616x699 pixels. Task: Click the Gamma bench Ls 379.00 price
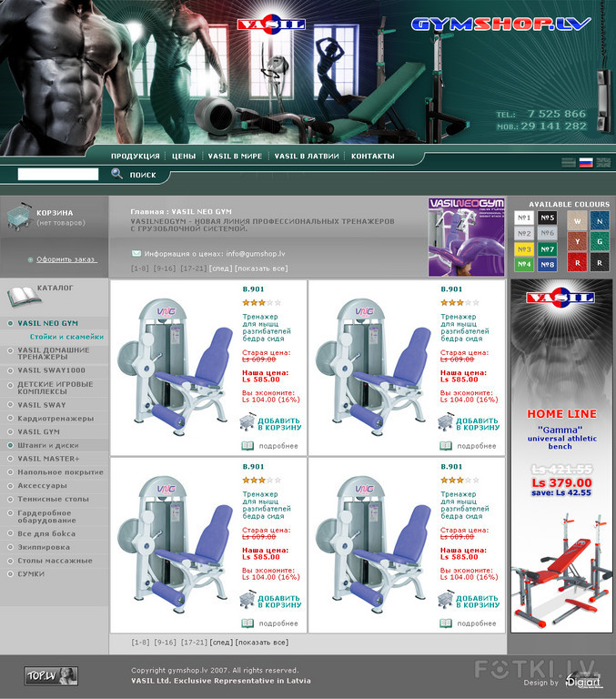coord(561,482)
